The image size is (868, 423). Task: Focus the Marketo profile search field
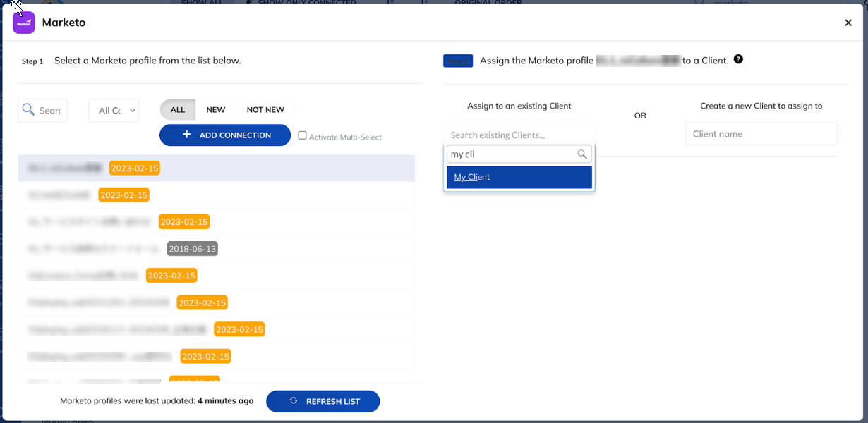coord(43,111)
